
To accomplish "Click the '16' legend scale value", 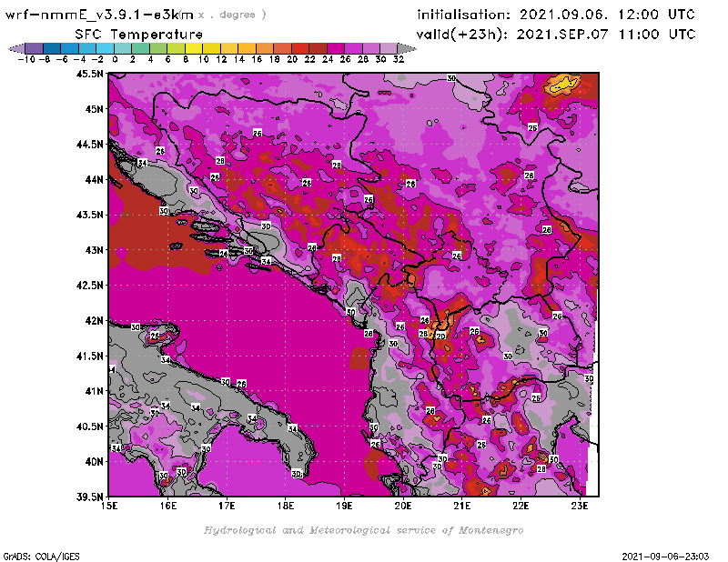I will pos(257,59).
